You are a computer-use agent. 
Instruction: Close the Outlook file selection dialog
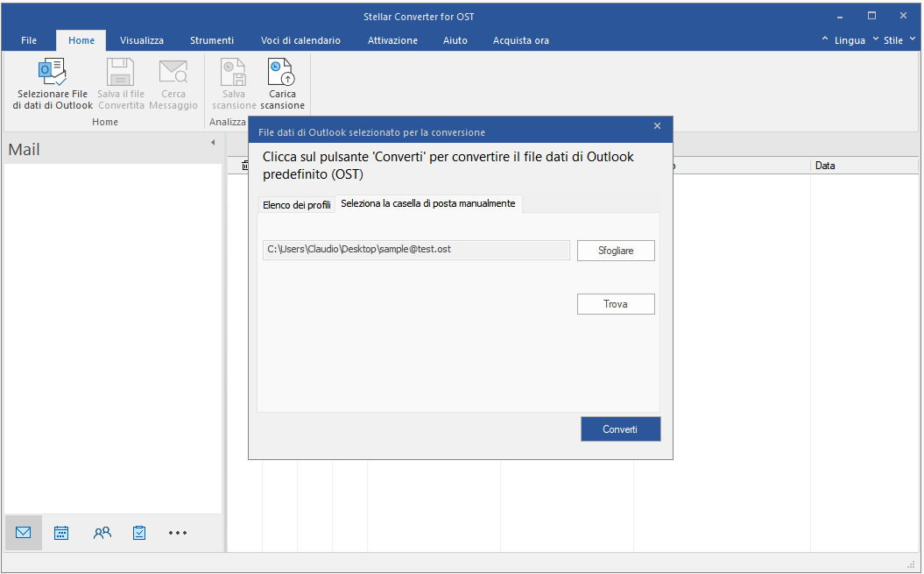(657, 126)
